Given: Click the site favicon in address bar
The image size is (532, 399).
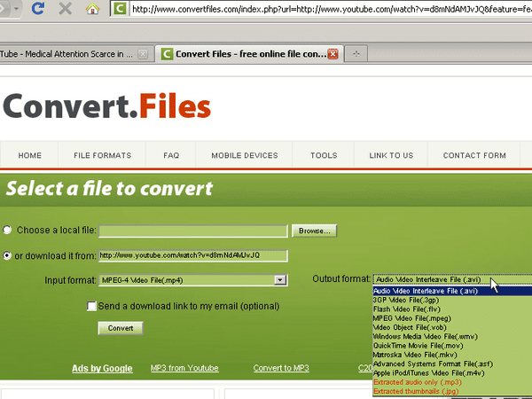Looking at the screenshot, I should coord(120,9).
